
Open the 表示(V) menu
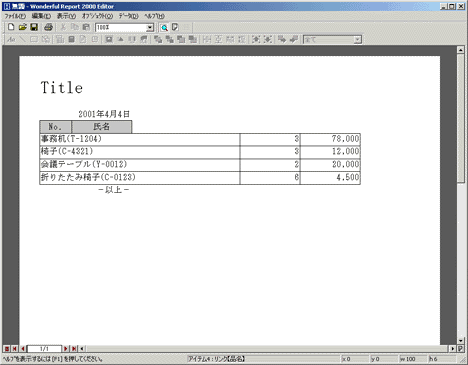[66, 16]
